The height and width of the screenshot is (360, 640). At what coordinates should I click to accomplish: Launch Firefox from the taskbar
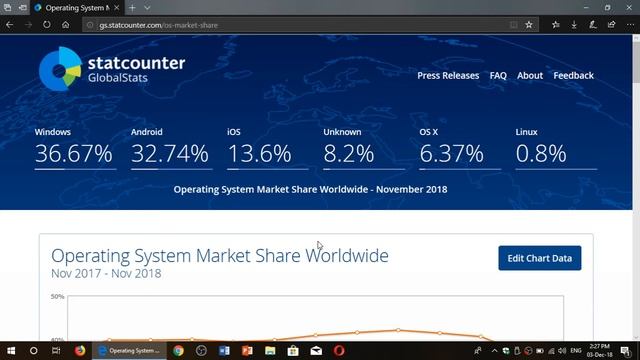80,351
